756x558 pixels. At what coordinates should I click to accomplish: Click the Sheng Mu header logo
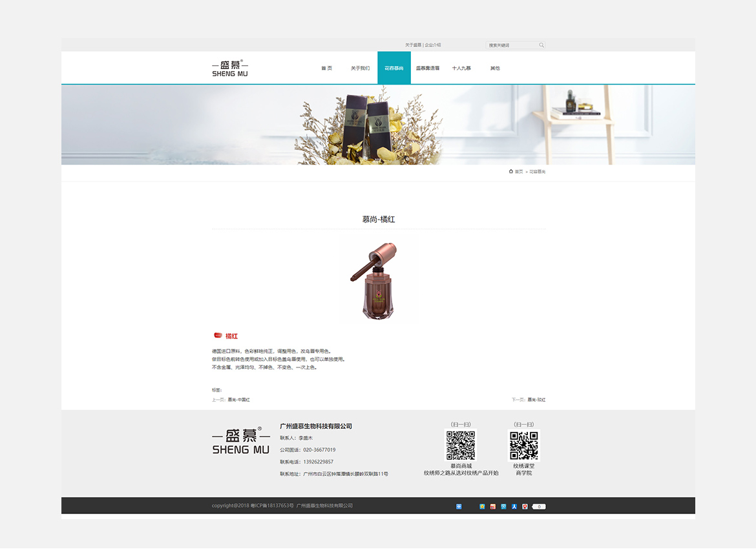(x=230, y=68)
